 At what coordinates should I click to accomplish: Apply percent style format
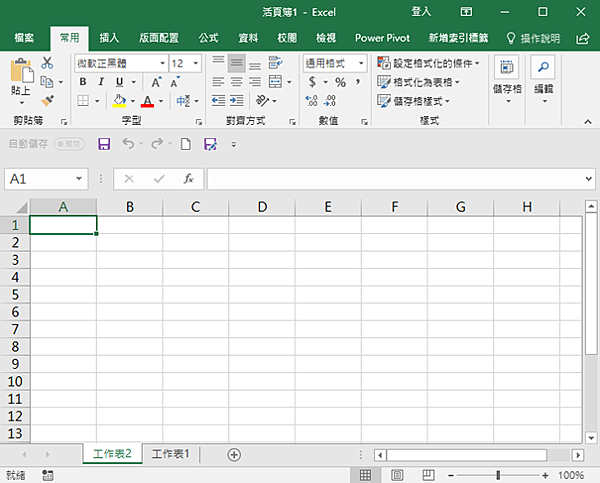click(340, 82)
